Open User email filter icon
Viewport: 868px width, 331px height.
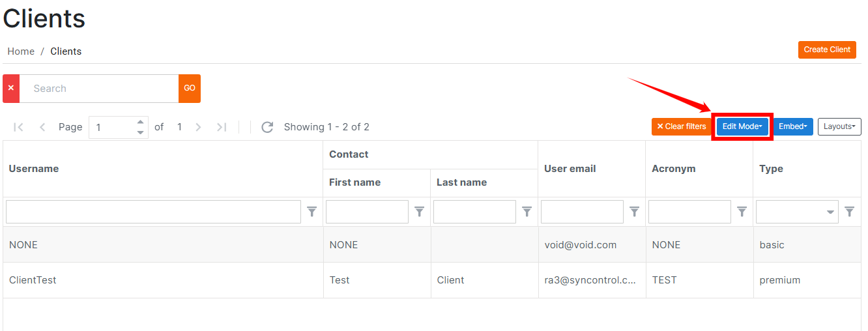pos(635,212)
